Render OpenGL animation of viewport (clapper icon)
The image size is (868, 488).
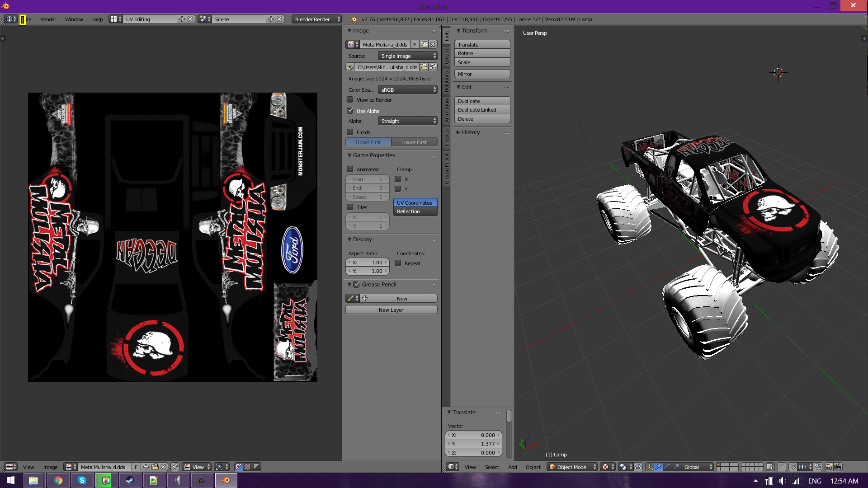pos(838,467)
